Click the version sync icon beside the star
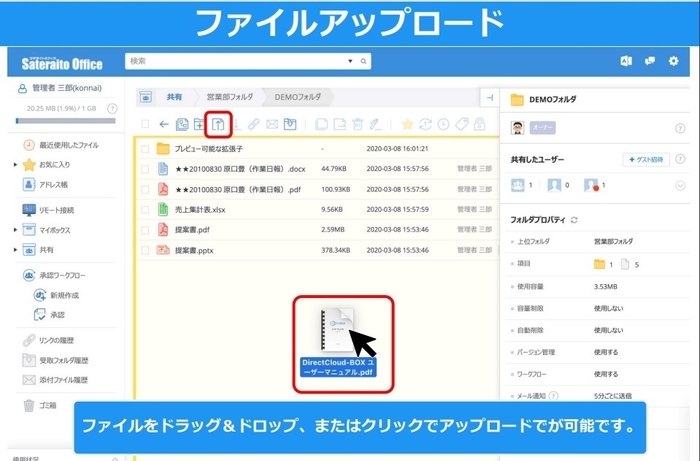700x461 pixels. pyautogui.click(x=425, y=124)
